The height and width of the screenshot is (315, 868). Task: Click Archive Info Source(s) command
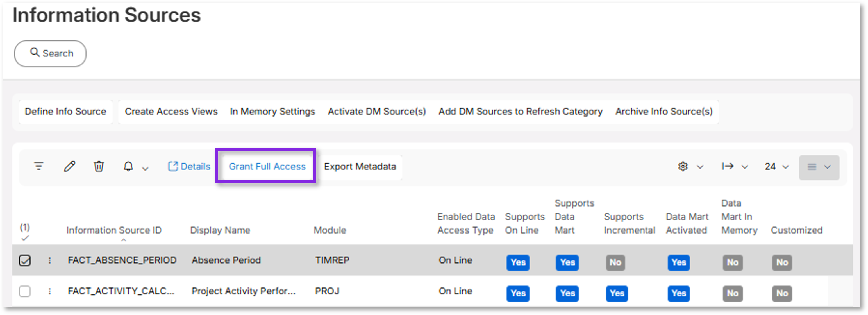(664, 112)
